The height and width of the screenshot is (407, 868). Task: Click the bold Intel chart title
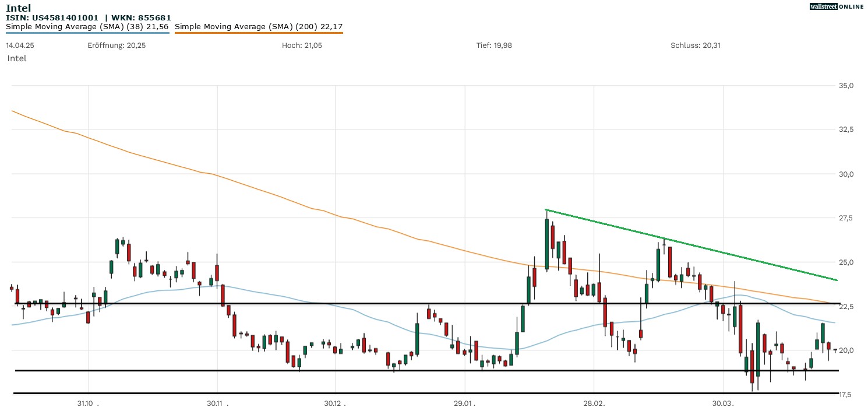pos(17,8)
